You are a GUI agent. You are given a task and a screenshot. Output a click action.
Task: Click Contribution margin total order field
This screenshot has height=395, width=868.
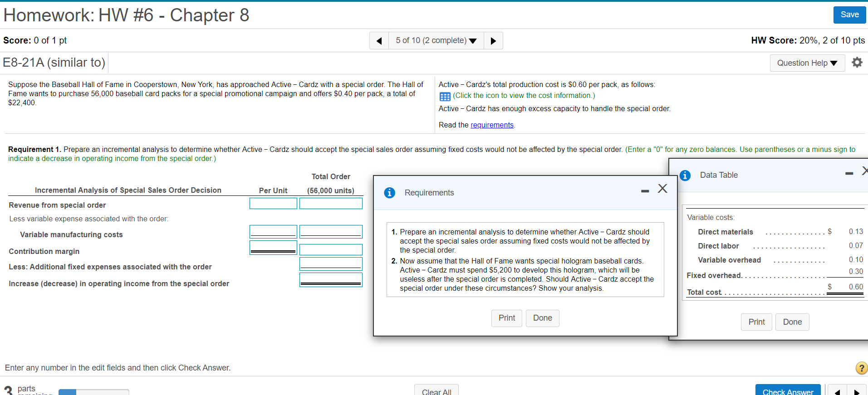(331, 249)
